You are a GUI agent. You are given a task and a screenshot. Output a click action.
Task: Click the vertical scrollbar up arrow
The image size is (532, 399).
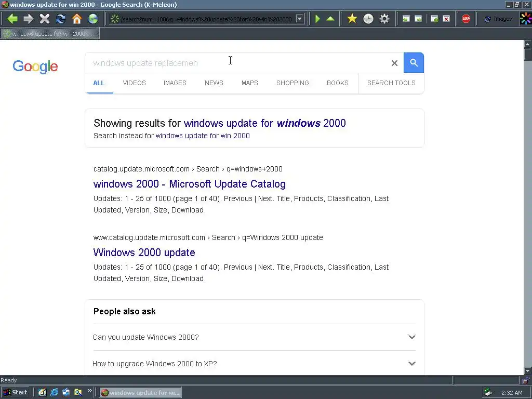(528, 44)
